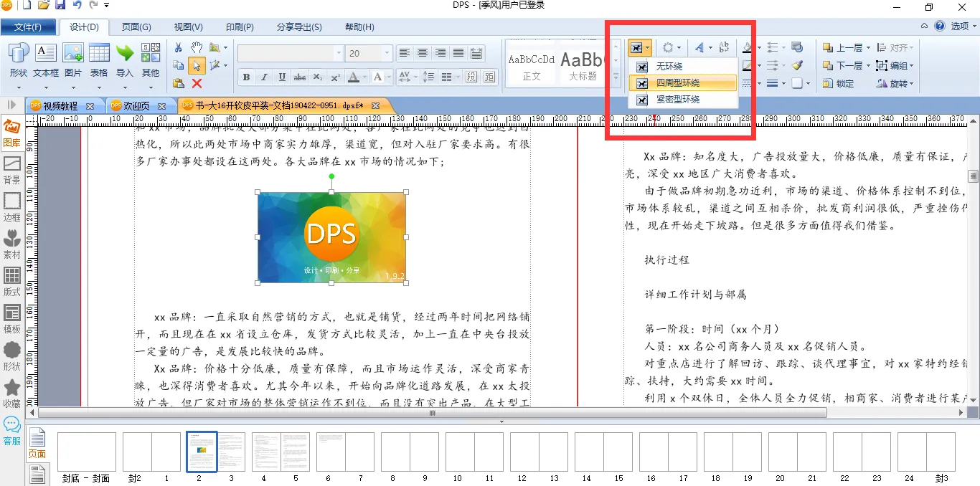Click the 文本框 (text box) tool icon
Image resolution: width=980 pixels, height=486 pixels.
pyautogui.click(x=46, y=59)
